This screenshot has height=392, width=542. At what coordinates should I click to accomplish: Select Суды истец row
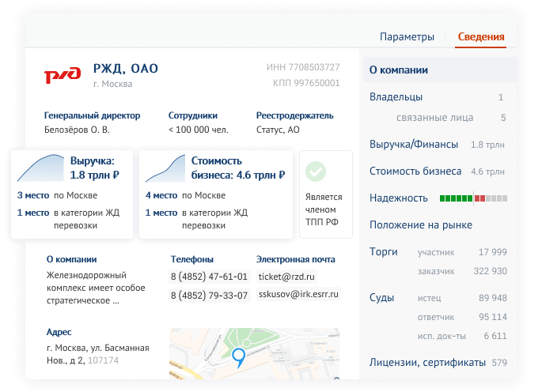[462, 298]
